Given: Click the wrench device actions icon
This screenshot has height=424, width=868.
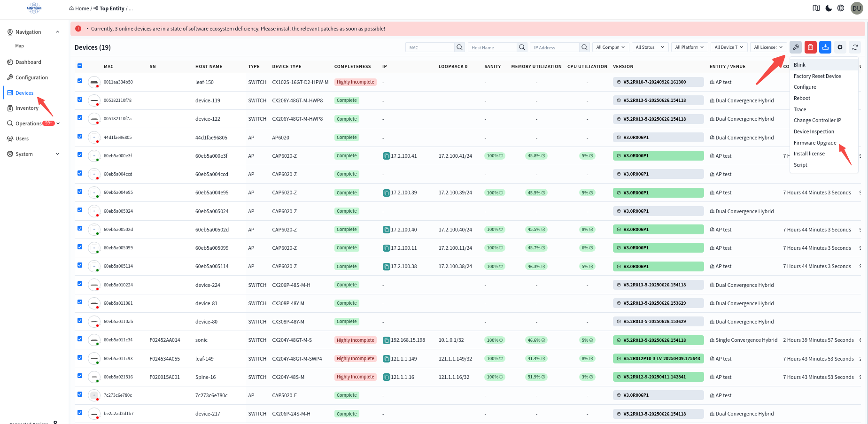Looking at the screenshot, I should coord(796,47).
